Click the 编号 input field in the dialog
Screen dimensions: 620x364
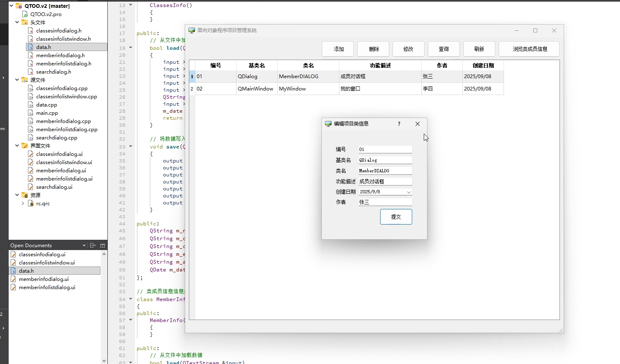pos(385,149)
